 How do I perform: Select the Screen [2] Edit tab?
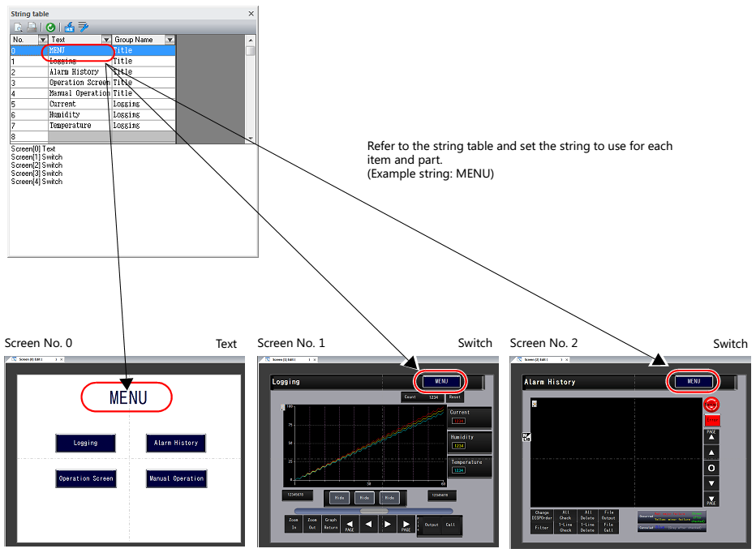pos(540,360)
